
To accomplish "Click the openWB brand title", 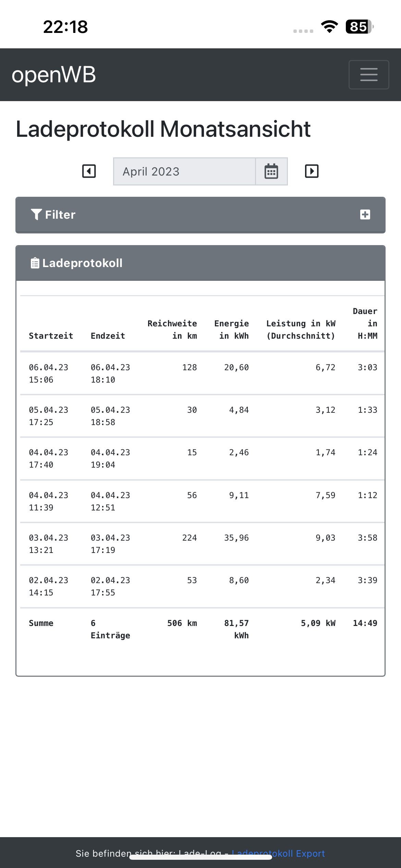I will coord(54,75).
